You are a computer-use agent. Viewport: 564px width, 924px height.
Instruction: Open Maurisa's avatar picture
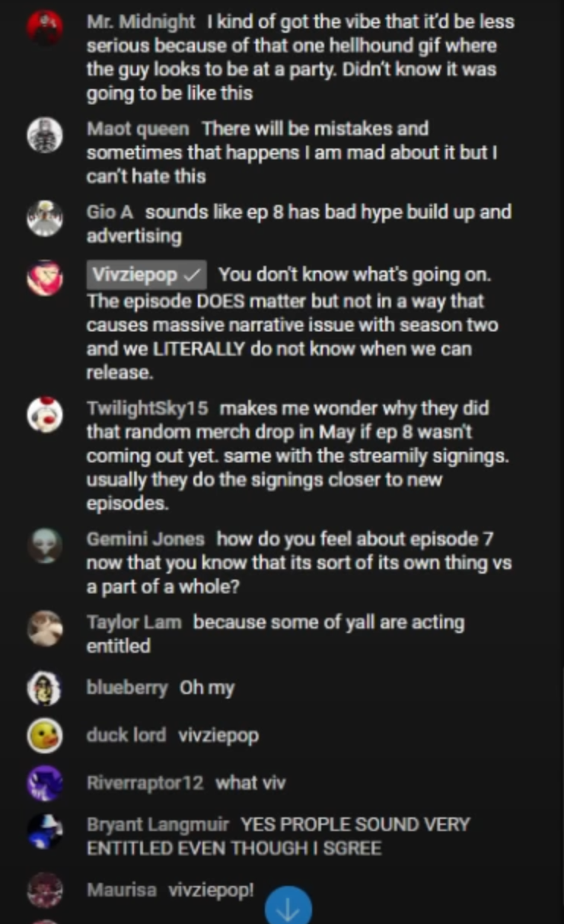coord(44,890)
